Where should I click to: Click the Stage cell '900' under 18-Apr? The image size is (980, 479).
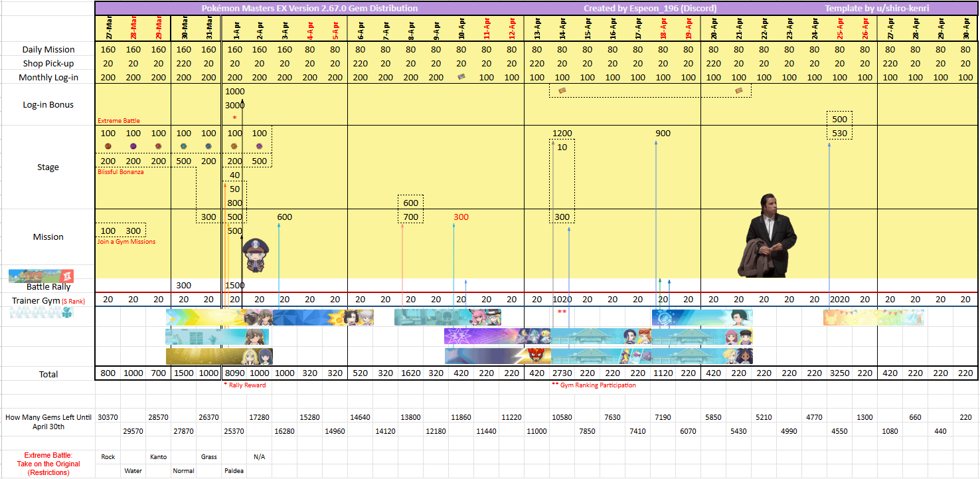tap(663, 134)
